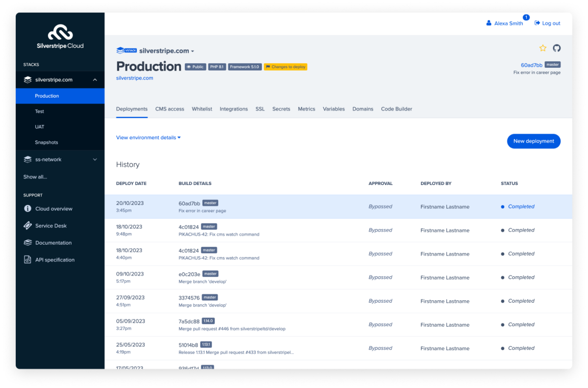Viewport: 588px width, 388px height.
Task: Open Service Desk in sidebar
Action: [x=51, y=226]
